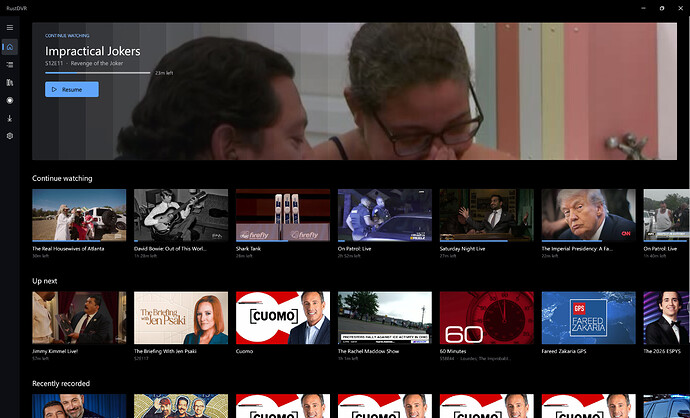Click the Saturday Night Live progress bar
Screen dimensions: 690x418
[487, 241]
